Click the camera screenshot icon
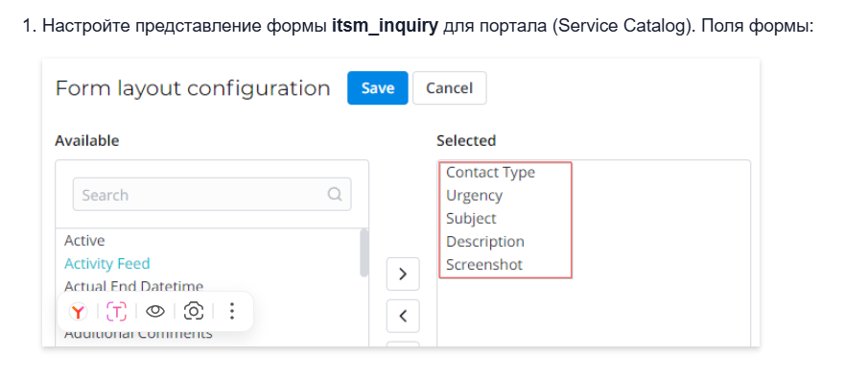 [194, 312]
